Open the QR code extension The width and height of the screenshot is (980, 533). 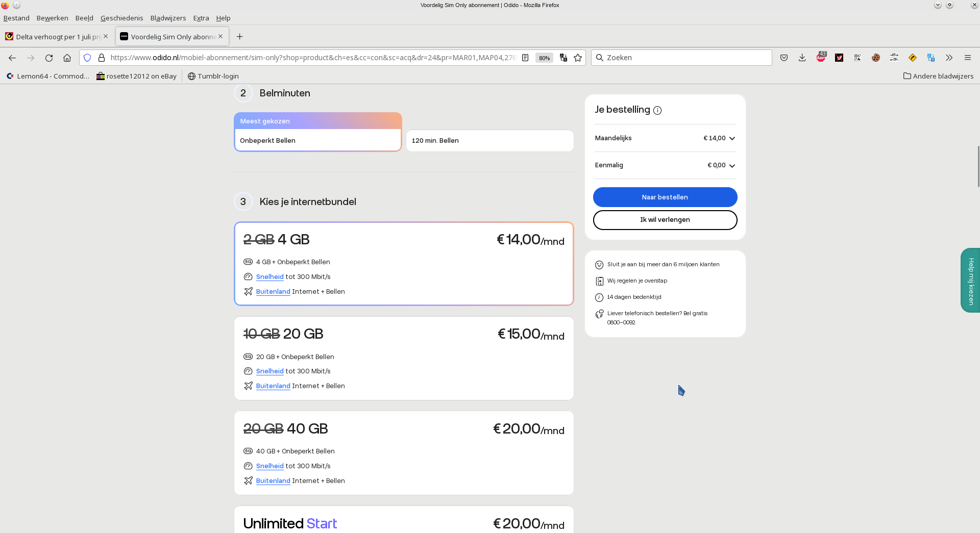[857, 58]
